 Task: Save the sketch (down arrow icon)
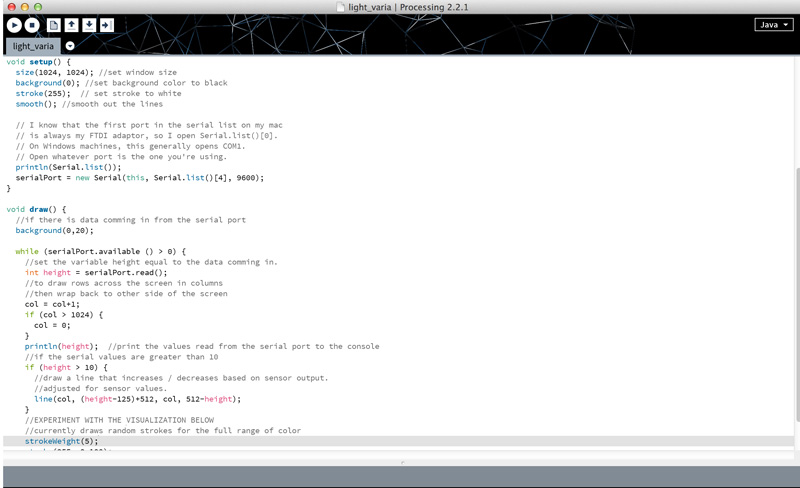click(x=89, y=25)
